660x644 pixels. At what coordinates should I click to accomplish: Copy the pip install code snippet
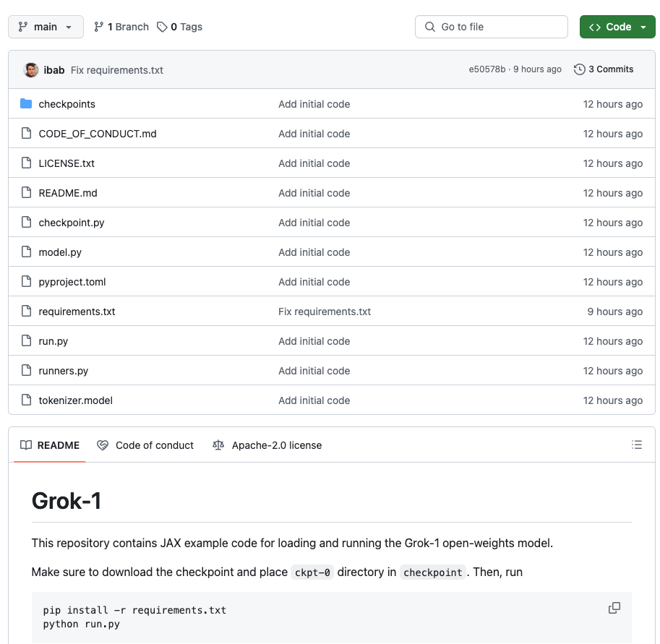[614, 608]
